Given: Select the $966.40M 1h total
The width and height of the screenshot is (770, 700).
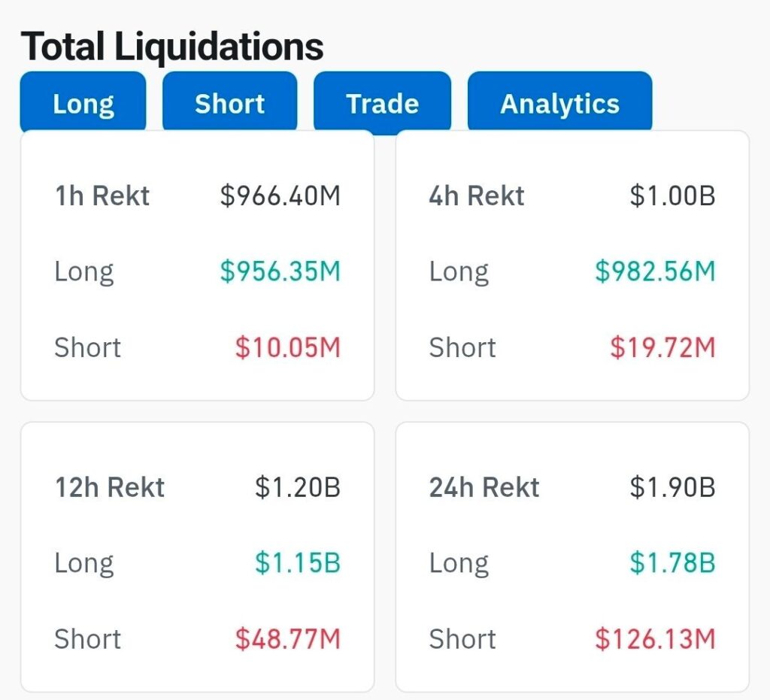Looking at the screenshot, I should click(280, 196).
